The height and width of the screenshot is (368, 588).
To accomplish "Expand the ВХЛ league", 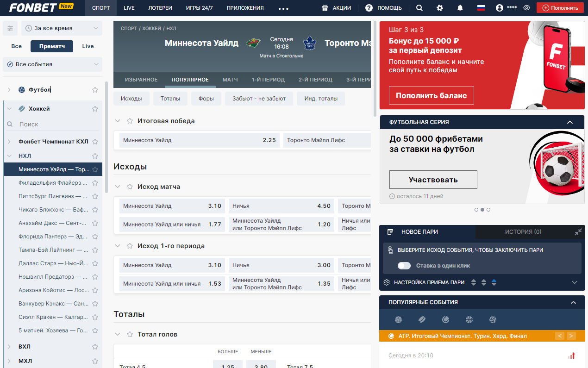I will pos(9,347).
